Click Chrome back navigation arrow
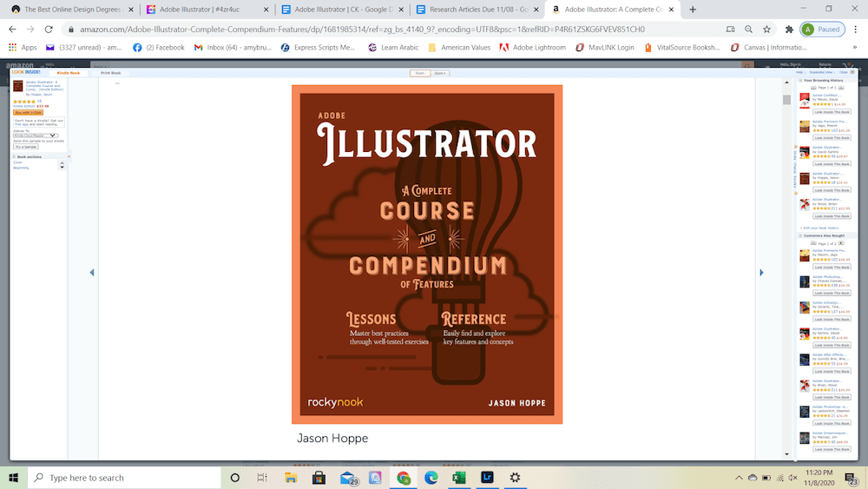Viewport: 868px width, 489px height. tap(12, 30)
